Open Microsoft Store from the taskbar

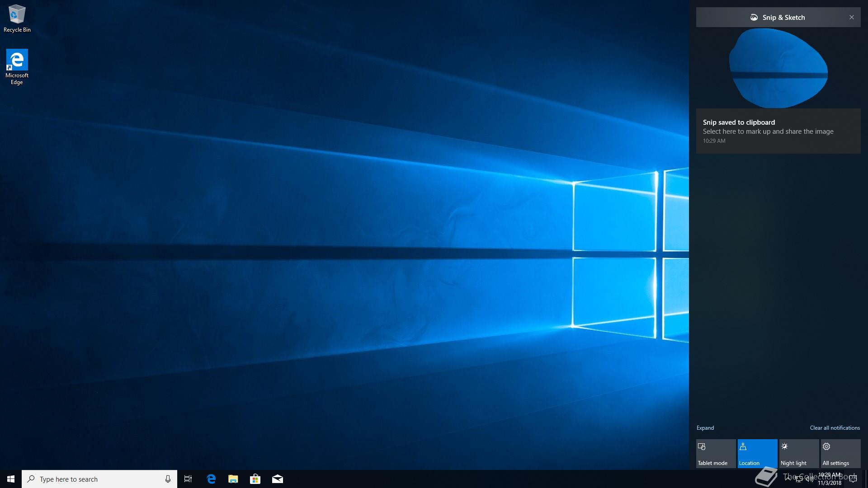pyautogui.click(x=255, y=479)
